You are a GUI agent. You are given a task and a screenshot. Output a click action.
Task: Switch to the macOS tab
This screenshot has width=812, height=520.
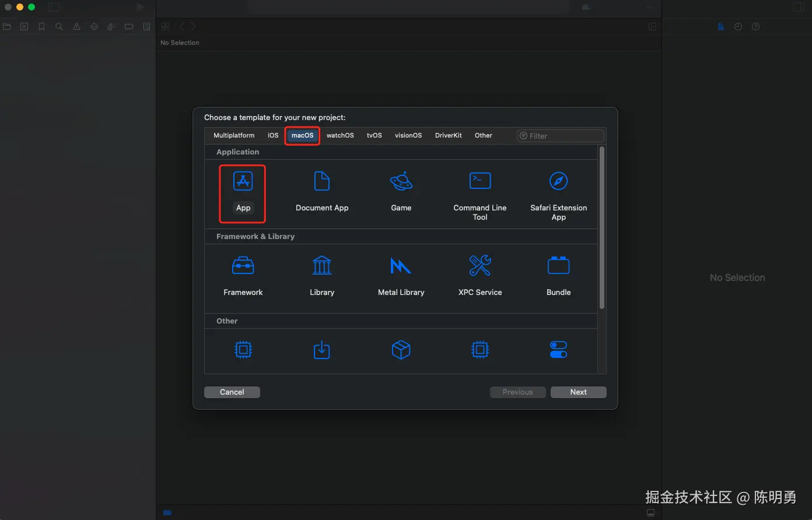pos(302,135)
